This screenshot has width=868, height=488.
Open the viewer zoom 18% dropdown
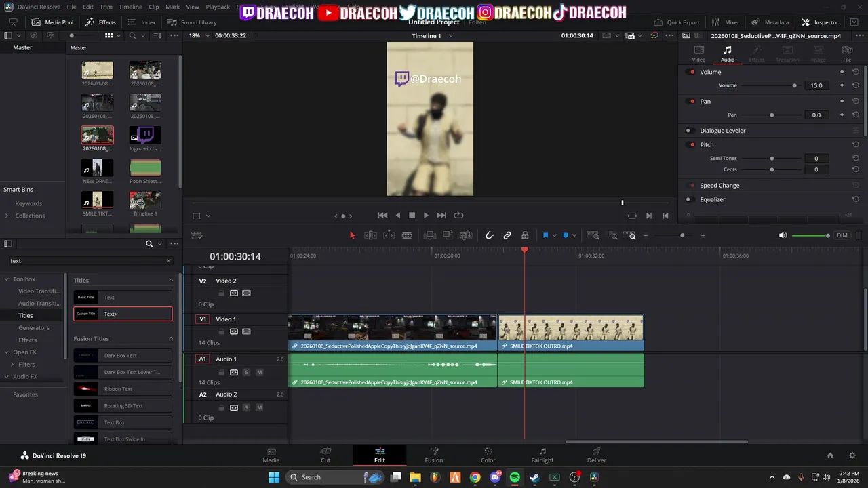207,36
